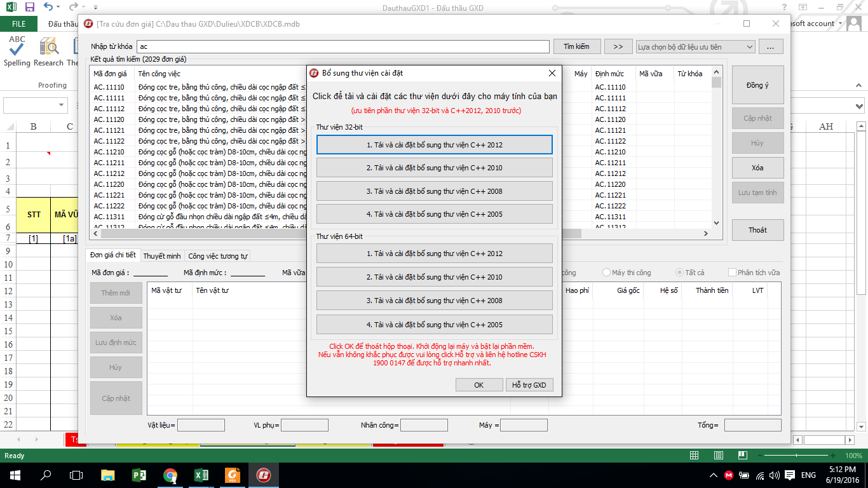This screenshot has width=868, height=488.
Task: Switch to Page Layout view in status bar
Action: point(718,456)
